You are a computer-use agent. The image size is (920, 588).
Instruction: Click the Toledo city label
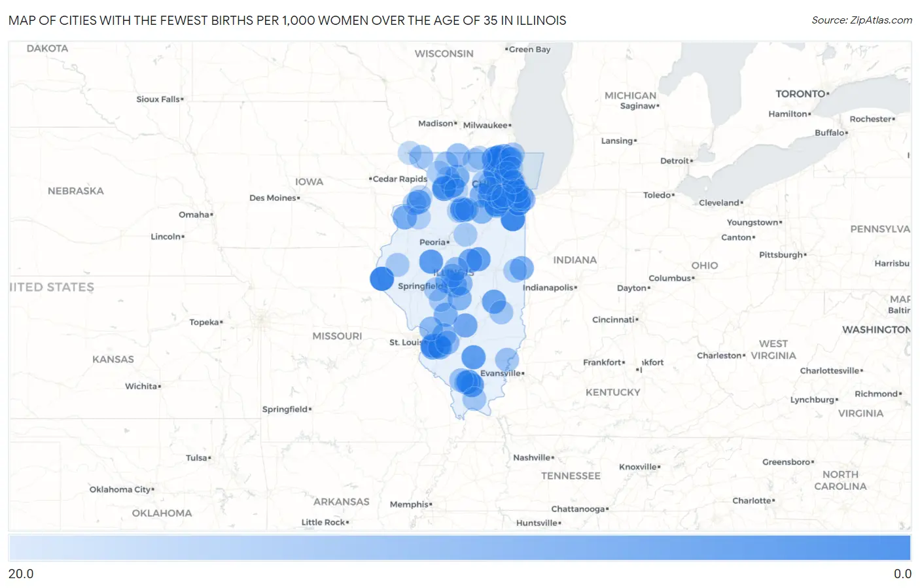tap(657, 195)
